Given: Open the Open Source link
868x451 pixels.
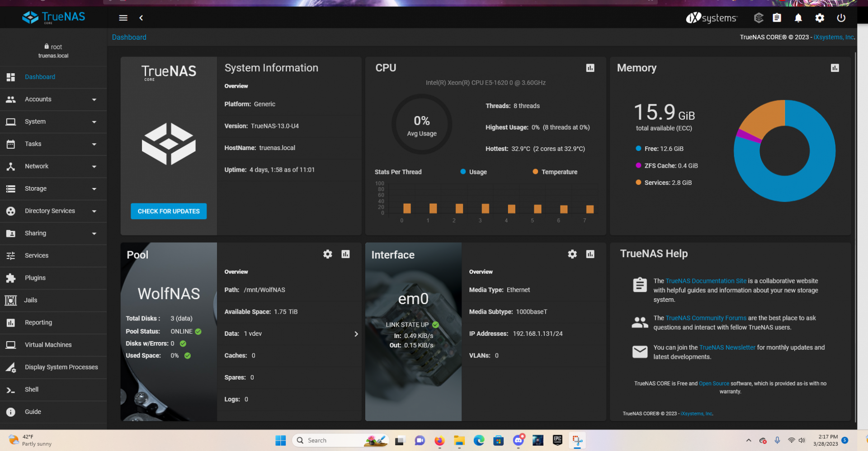Looking at the screenshot, I should tap(714, 384).
